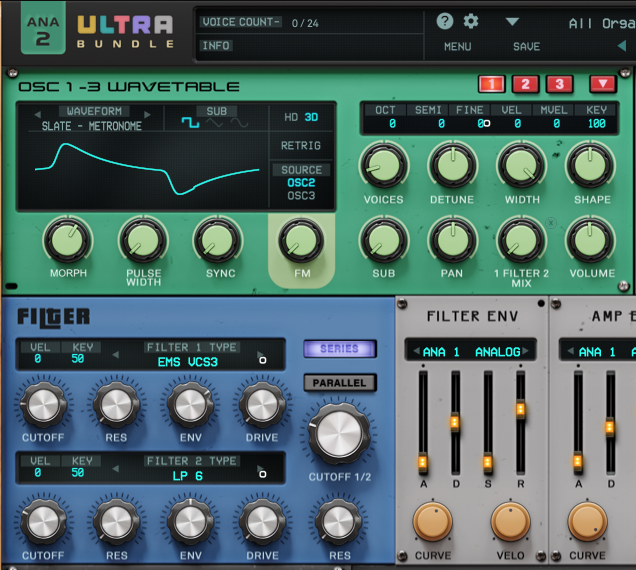Click the large CUTOFF 1/2 knob
This screenshot has height=570, width=636.
pos(339,434)
